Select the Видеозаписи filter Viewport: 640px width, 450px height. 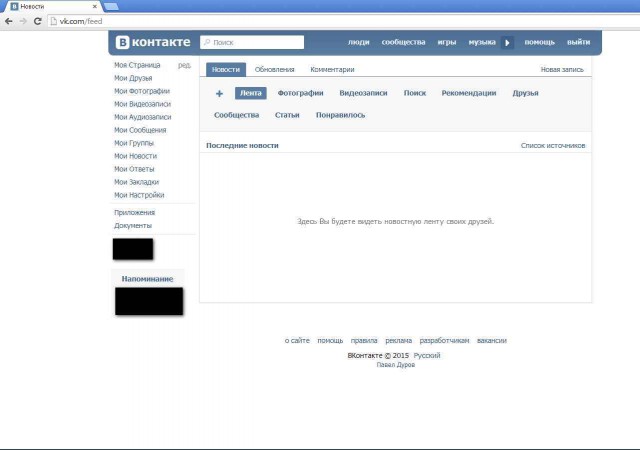click(363, 93)
